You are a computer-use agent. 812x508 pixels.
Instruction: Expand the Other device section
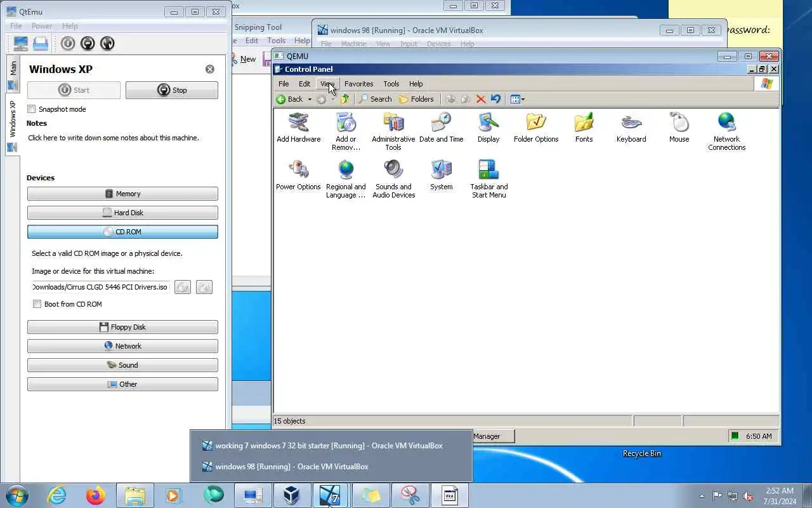[x=122, y=384]
